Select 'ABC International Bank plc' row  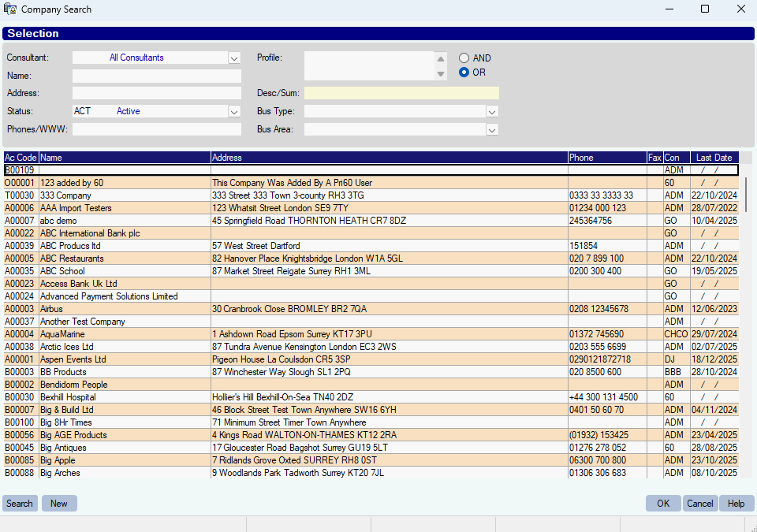(x=371, y=233)
